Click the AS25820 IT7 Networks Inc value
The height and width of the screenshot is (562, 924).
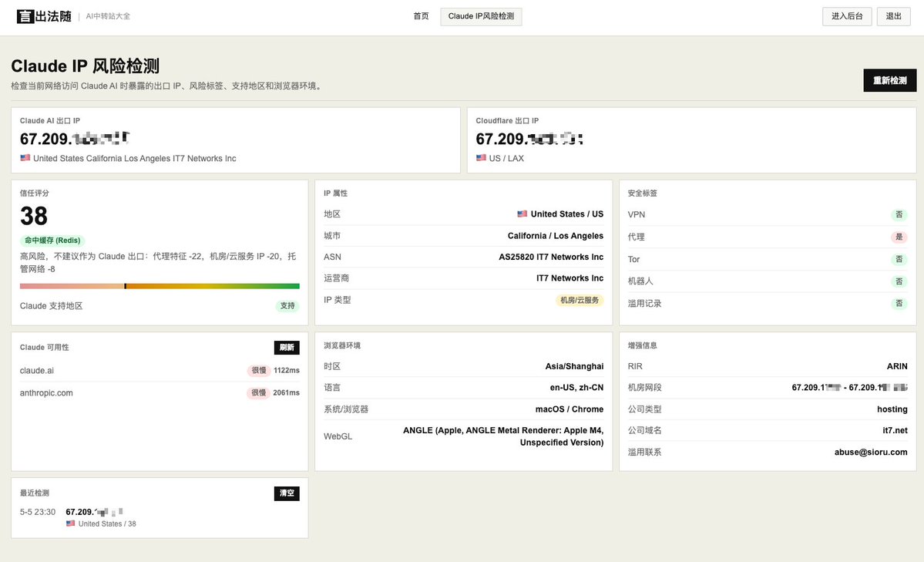[x=551, y=257]
